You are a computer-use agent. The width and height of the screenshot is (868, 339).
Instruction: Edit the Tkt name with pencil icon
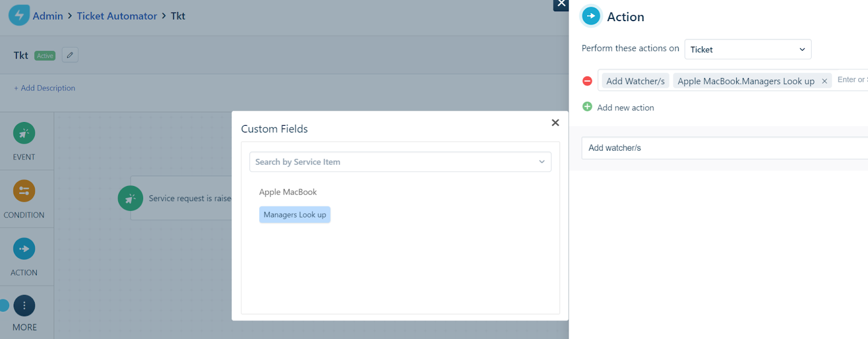(x=70, y=55)
